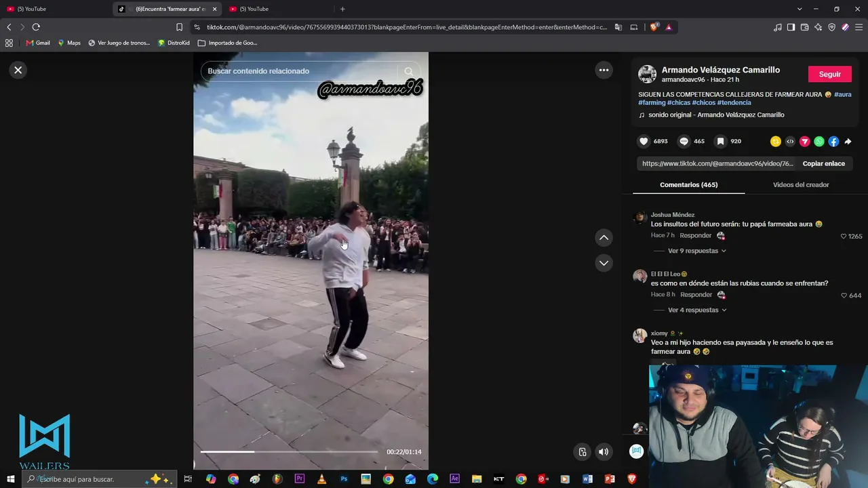This screenshot has width=868, height=488.
Task: Switch to the third YouTube browser tab
Action: click(x=277, y=9)
